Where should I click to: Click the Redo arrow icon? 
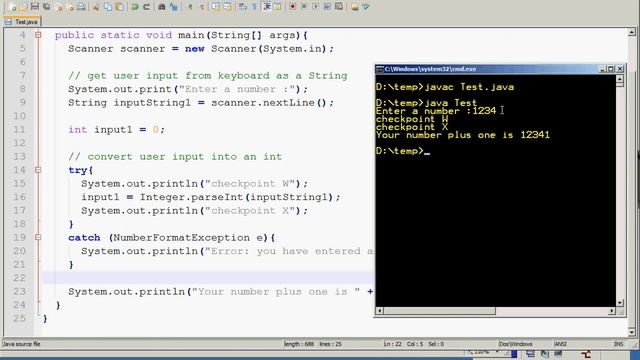pyautogui.click(x=146, y=7)
